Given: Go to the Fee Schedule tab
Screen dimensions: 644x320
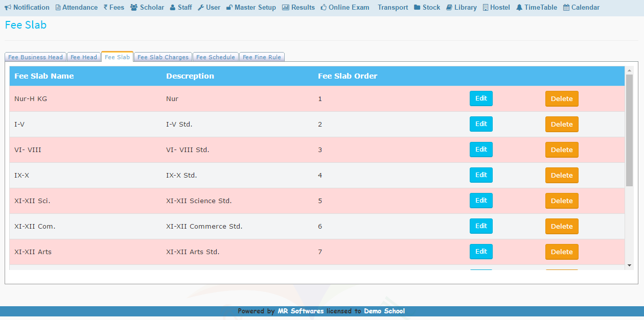Looking at the screenshot, I should (215, 57).
